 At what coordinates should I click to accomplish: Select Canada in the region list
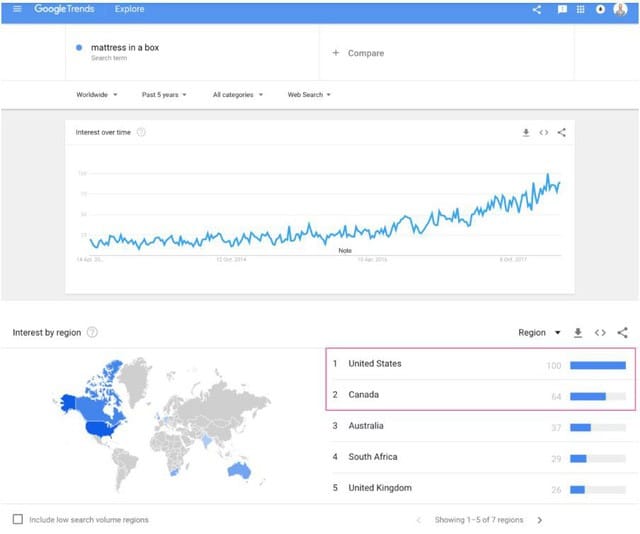pos(363,395)
